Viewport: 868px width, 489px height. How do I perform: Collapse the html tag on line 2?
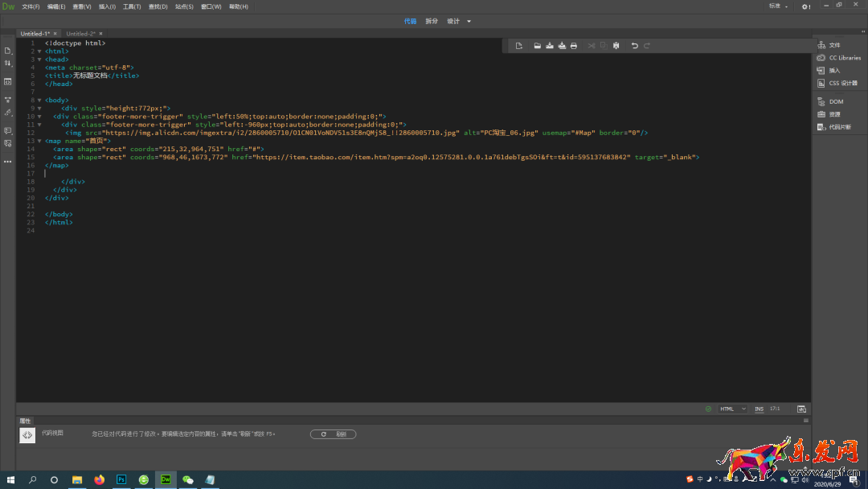[39, 51]
